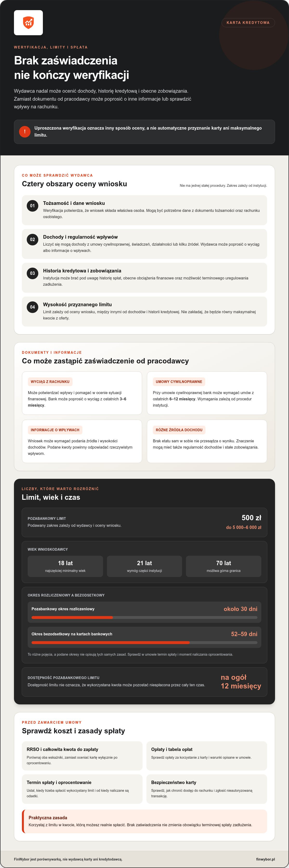
Task: Click the FinWybor shield logo icon
Action: tap(28, 23)
